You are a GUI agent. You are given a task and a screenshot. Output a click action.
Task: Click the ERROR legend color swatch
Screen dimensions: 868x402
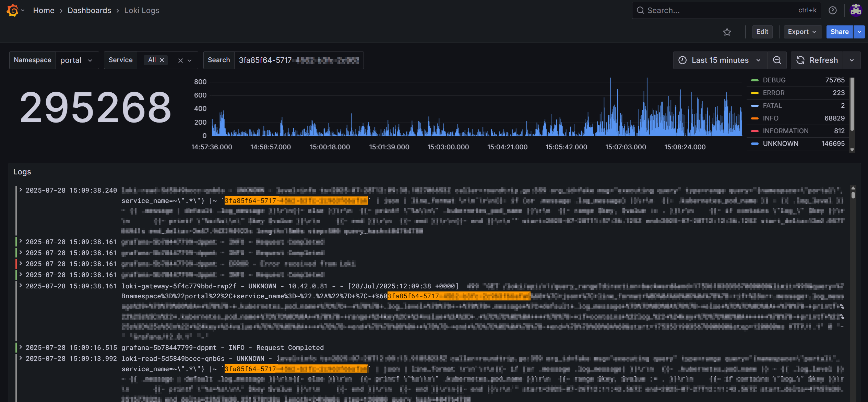(x=754, y=93)
